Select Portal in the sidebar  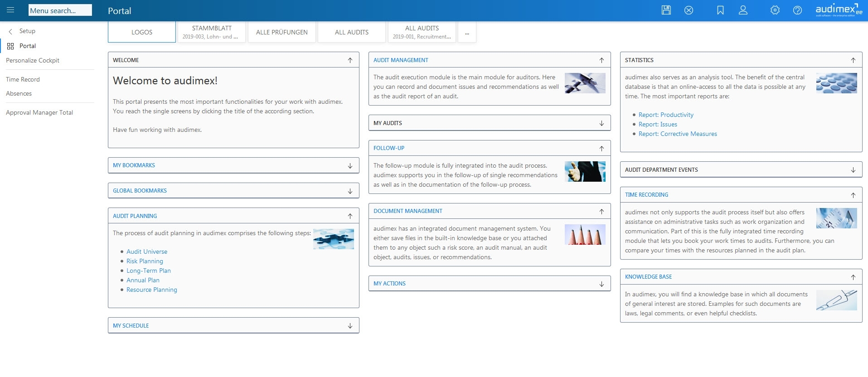(x=28, y=46)
